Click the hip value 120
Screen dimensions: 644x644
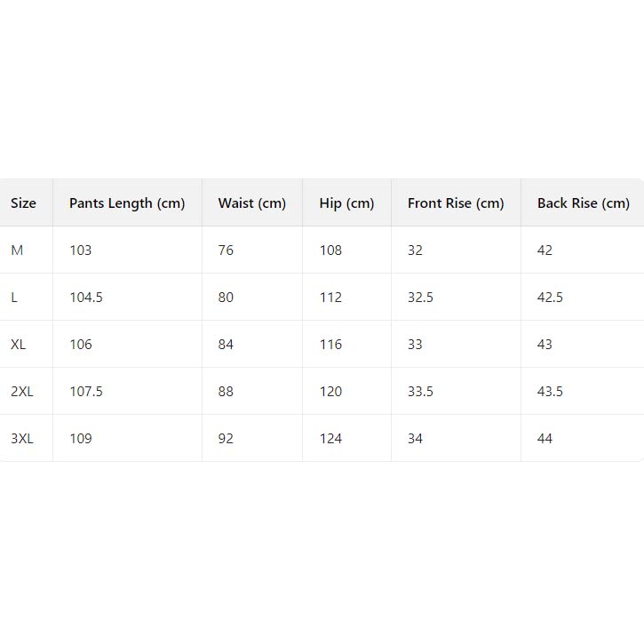330,392
